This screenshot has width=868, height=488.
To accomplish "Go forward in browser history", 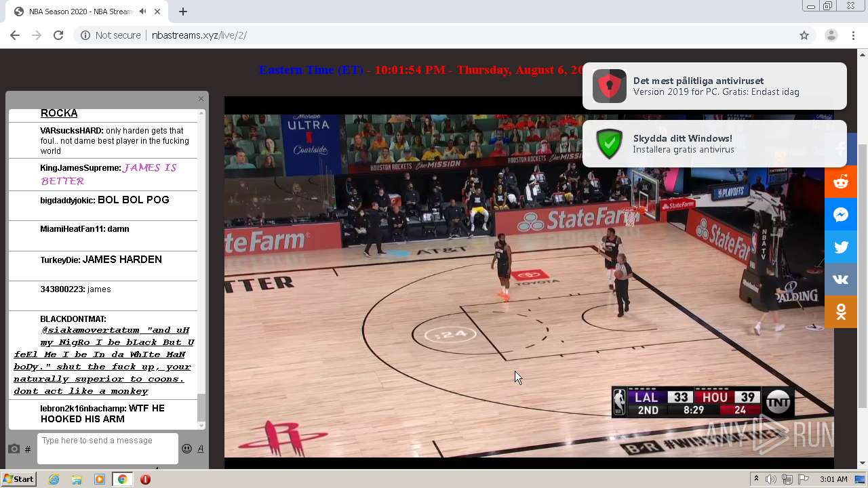I will (37, 35).
